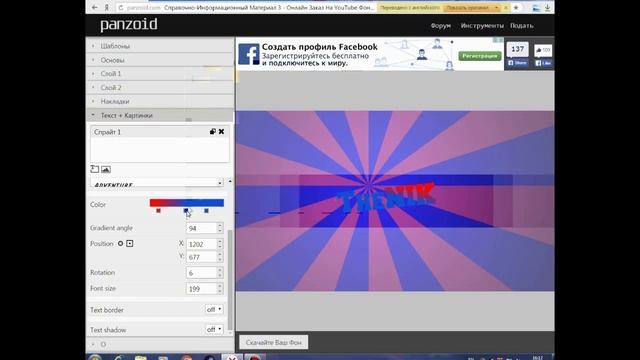Click the Position X field
Viewport: 640px width, 360px height.
(201, 244)
